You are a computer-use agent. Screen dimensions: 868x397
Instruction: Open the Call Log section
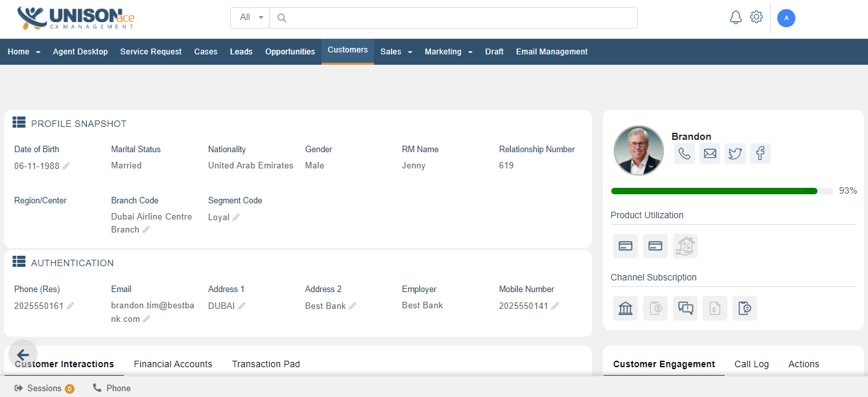(751, 364)
